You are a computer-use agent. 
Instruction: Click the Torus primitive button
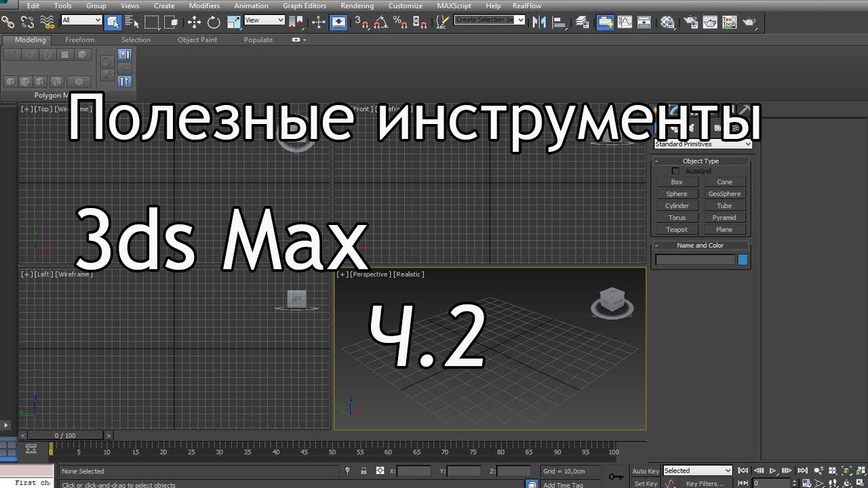pyautogui.click(x=677, y=218)
